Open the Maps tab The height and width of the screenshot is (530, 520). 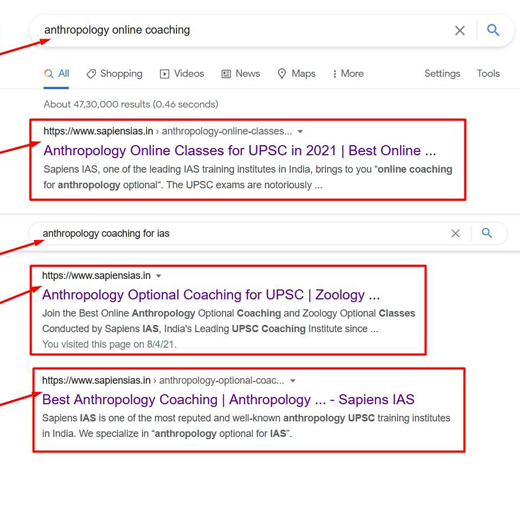click(296, 74)
